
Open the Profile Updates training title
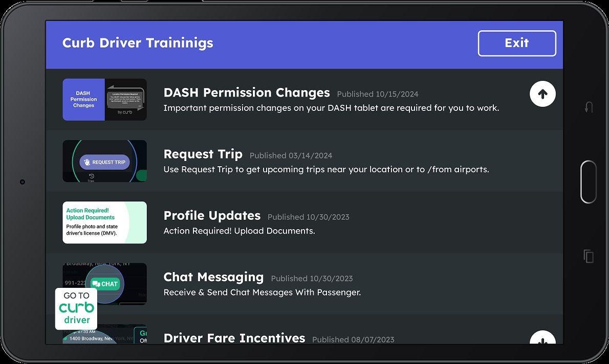[x=212, y=216]
